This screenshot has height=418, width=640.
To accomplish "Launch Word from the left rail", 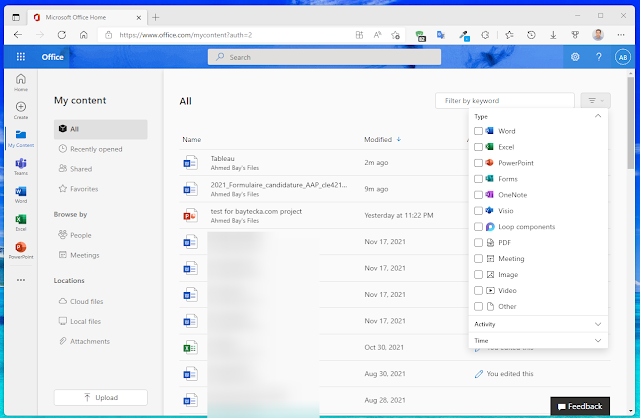I will click(21, 194).
